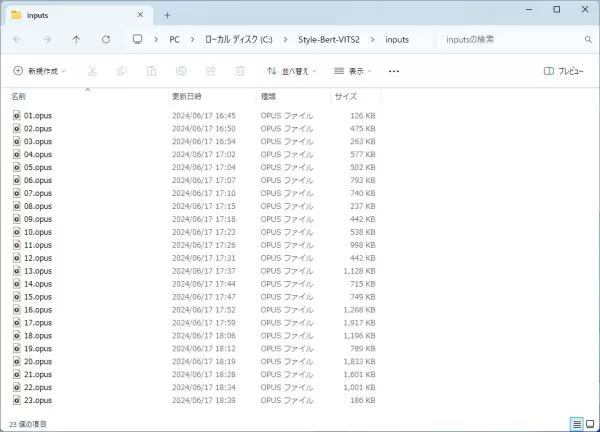The image size is (600, 432).
Task: Click the Paste clipboard icon
Action: tap(152, 71)
